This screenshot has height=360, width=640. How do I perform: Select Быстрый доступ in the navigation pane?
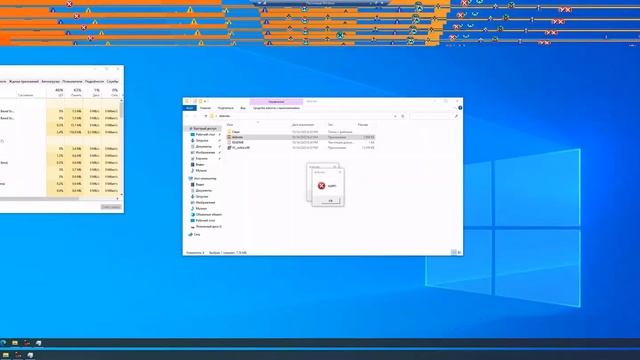click(x=205, y=129)
